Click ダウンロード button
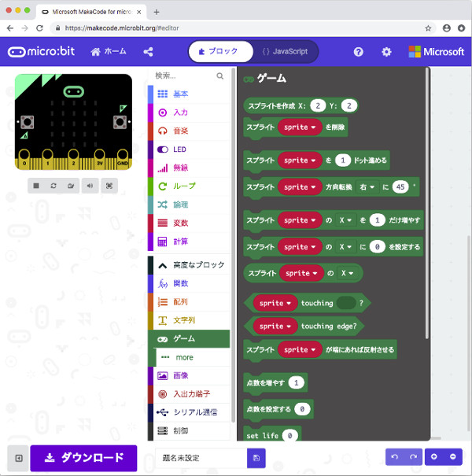The width and height of the screenshot is (472, 476). pos(83,458)
